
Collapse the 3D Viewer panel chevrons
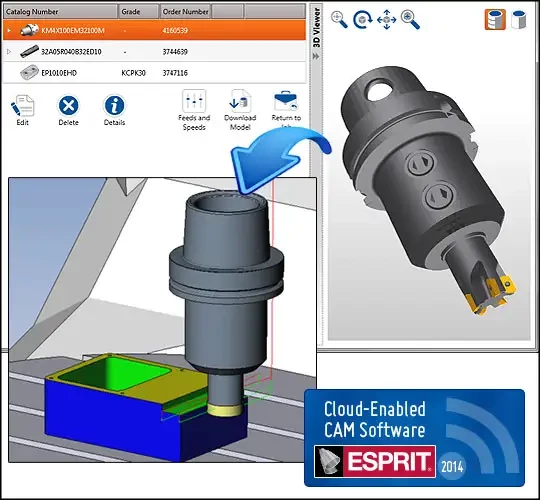(x=316, y=56)
